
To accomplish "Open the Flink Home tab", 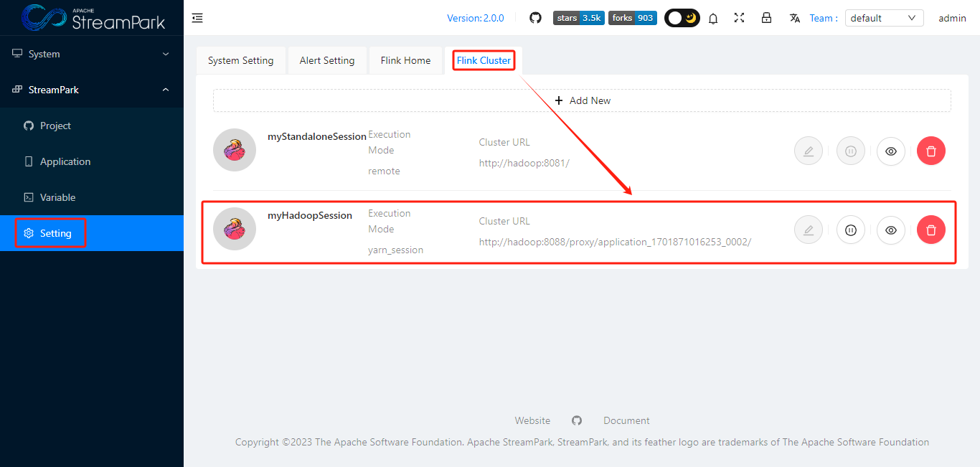I will click(x=405, y=60).
